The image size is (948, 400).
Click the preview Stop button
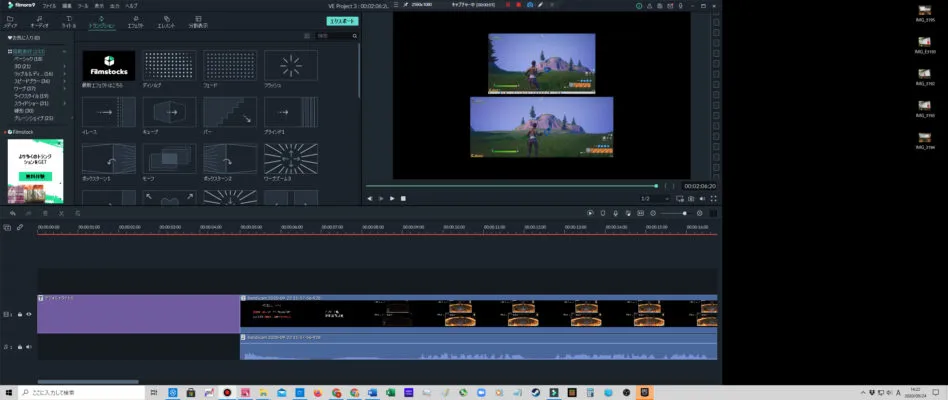pyautogui.click(x=403, y=198)
